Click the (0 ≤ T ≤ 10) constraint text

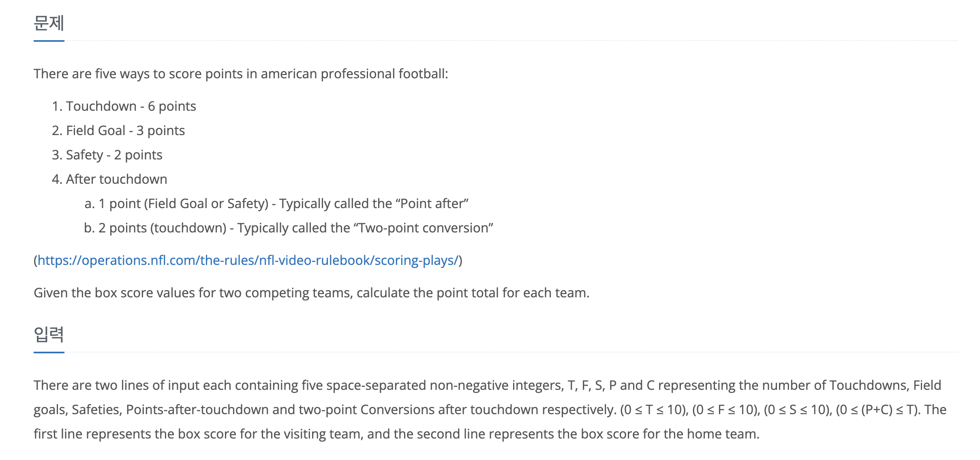tap(653, 410)
